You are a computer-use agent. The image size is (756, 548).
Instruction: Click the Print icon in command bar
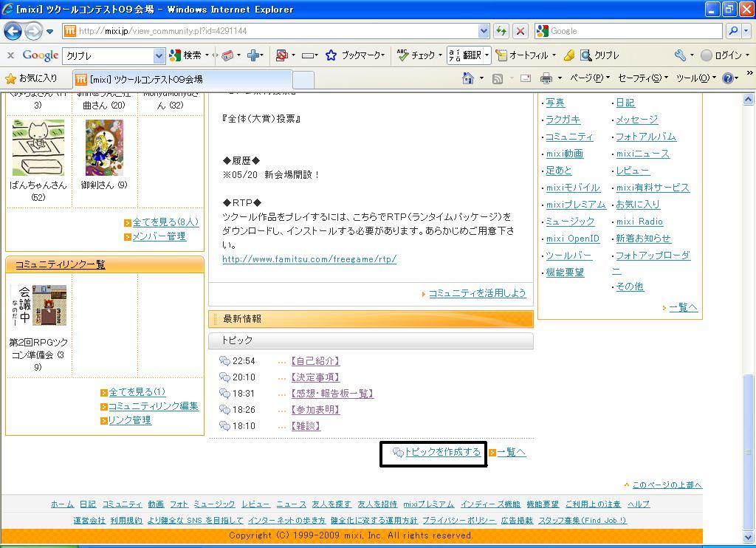click(x=546, y=78)
